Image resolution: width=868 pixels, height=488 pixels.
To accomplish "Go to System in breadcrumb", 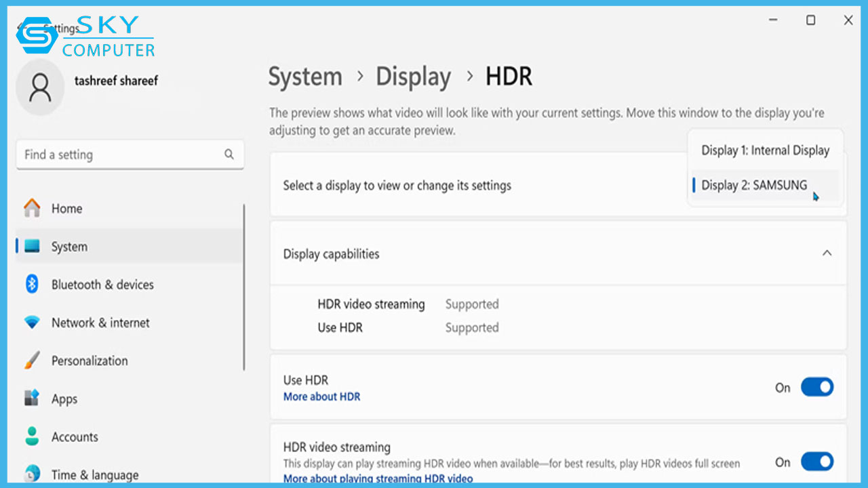I will [305, 77].
